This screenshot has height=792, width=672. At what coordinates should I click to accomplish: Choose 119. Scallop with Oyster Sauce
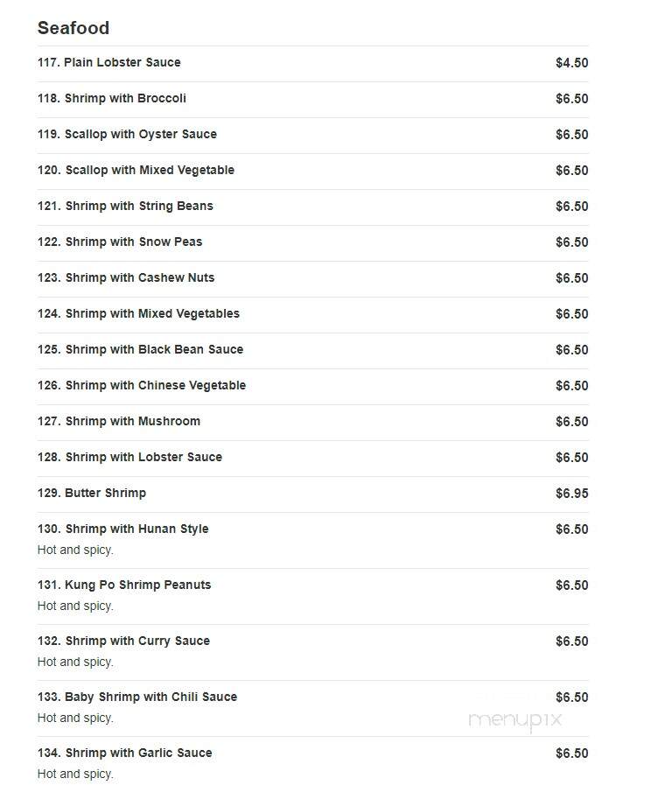point(127,134)
